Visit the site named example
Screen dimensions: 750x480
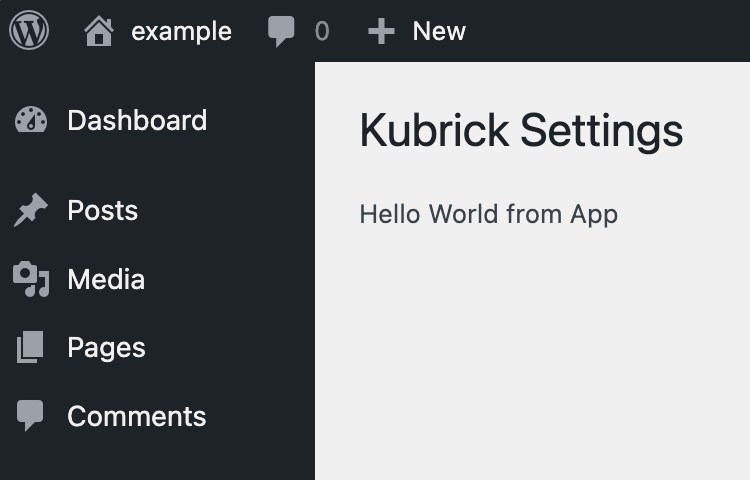pyautogui.click(x=181, y=32)
